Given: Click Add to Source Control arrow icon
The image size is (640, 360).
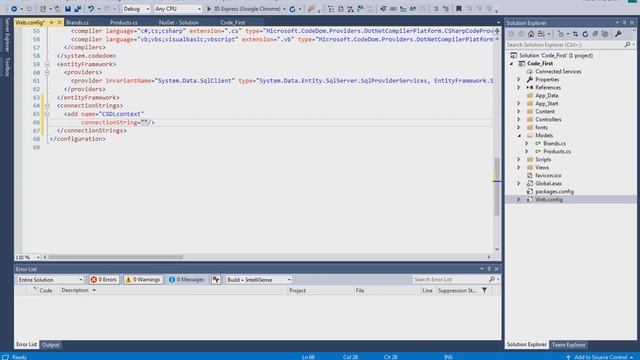Looking at the screenshot, I should click(x=568, y=357).
